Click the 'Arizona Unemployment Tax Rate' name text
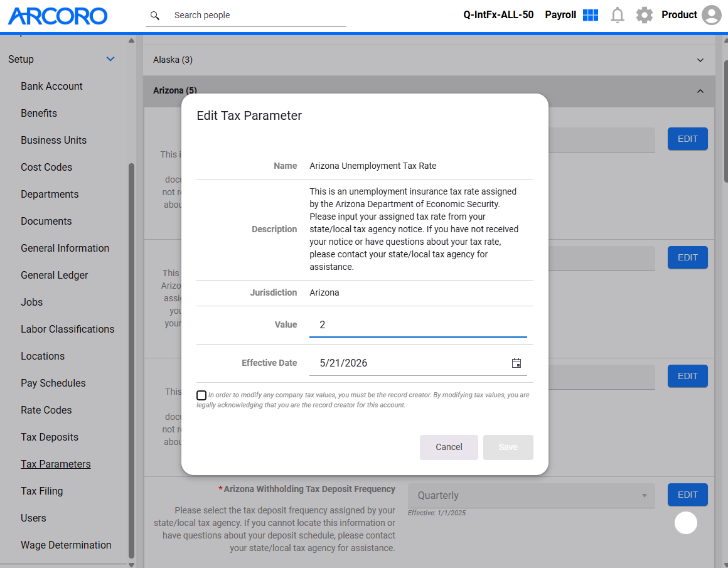Screen dimensions: 728x568 (x=373, y=166)
